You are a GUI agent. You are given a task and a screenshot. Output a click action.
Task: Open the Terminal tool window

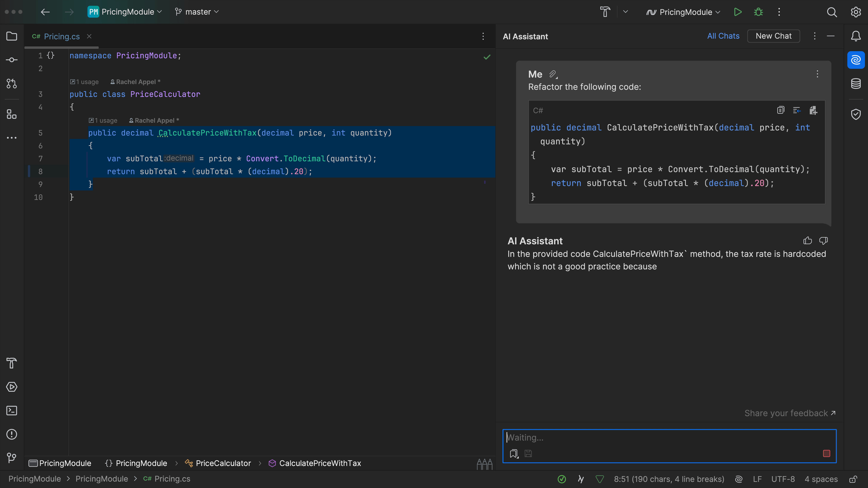[x=12, y=411]
